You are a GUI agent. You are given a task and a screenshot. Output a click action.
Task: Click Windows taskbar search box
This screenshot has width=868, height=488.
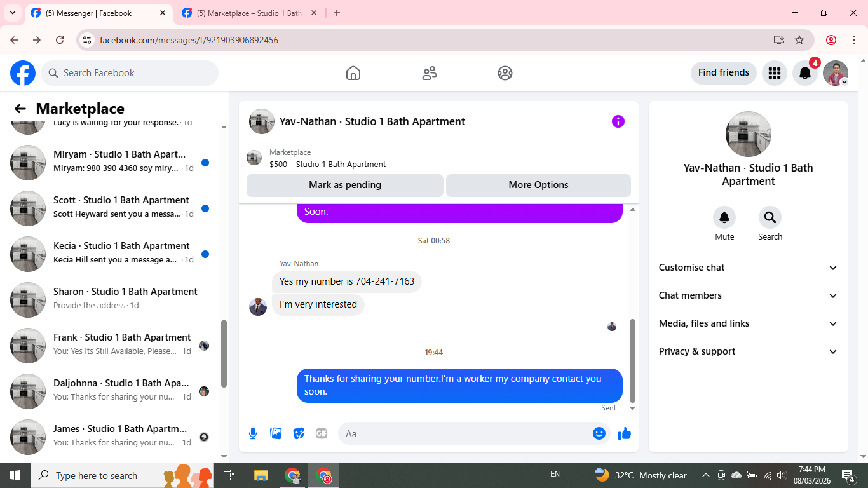(122, 475)
